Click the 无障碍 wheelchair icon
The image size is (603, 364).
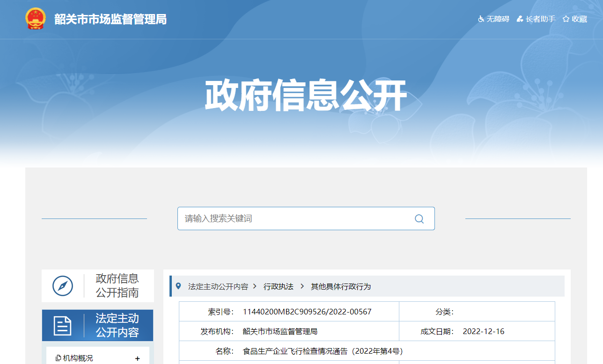click(x=481, y=19)
